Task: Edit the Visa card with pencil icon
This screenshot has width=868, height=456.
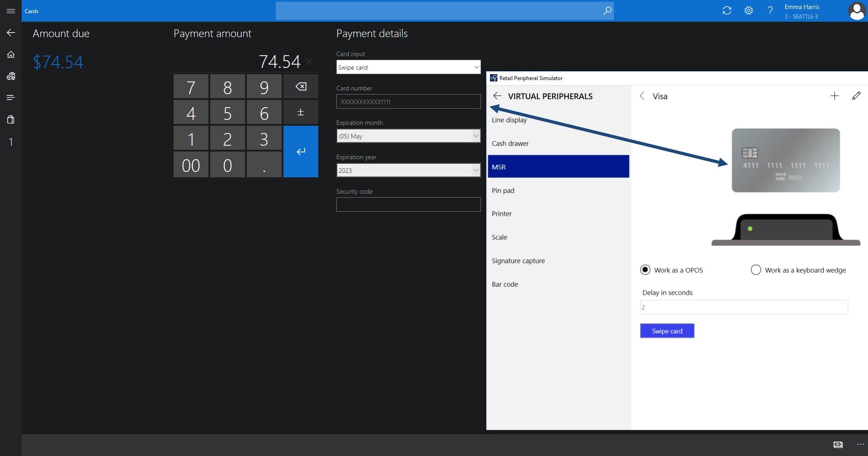Action: pyautogui.click(x=856, y=96)
